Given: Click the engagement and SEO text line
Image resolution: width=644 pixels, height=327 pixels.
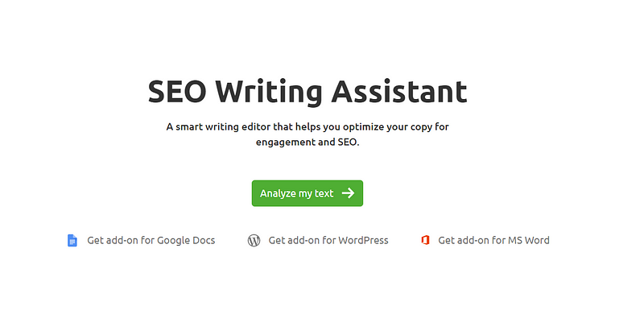Looking at the screenshot, I should (308, 143).
